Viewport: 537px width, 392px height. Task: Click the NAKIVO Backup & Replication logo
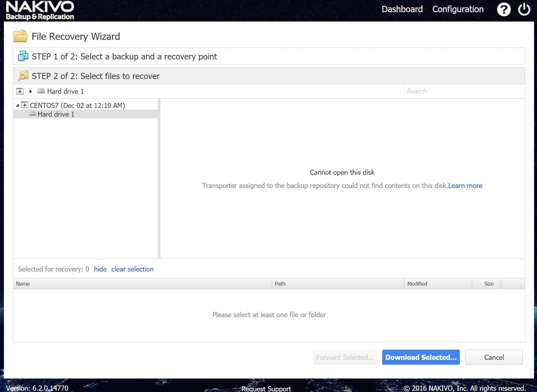40,11
